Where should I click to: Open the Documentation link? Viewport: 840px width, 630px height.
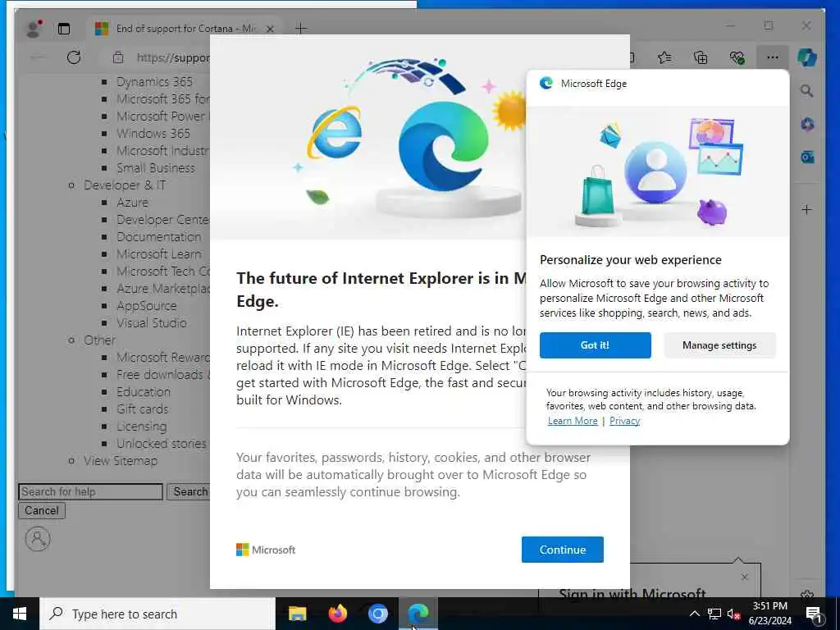pyautogui.click(x=158, y=237)
